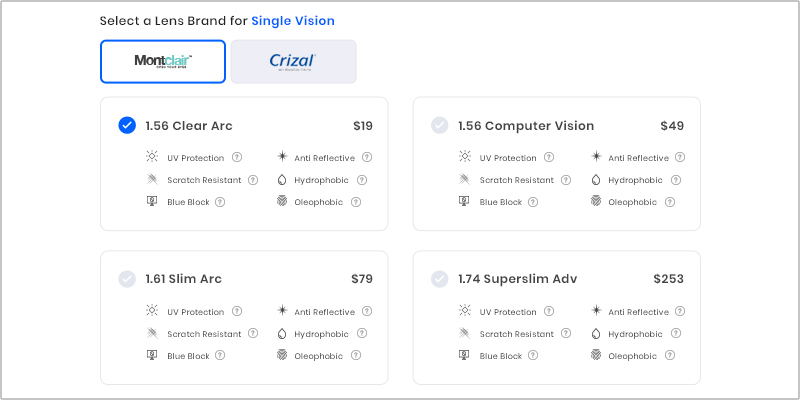View Blue Block help in 1.74 Superslim Adv
This screenshot has width=800, height=400.
(533, 355)
